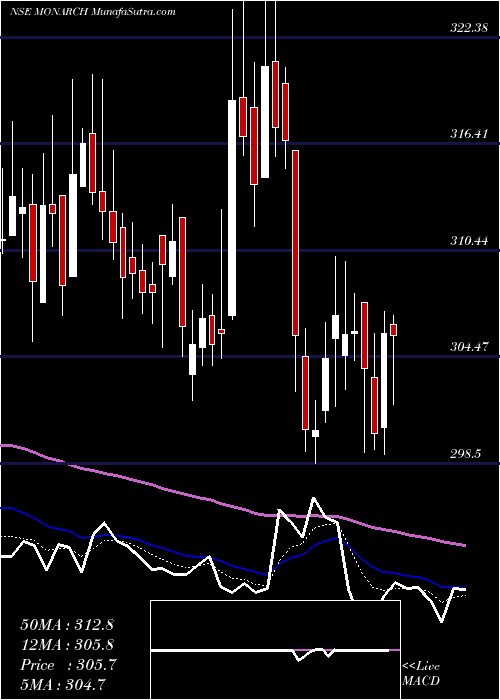500x700 pixels.
Task: Click the 12MA : 305.8 value
Action: click(x=67, y=644)
